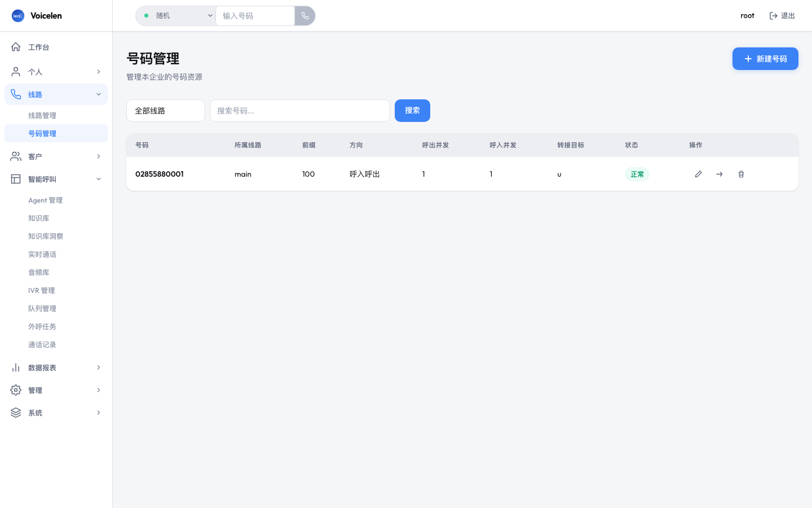Open 实时通话 page
The height and width of the screenshot is (508, 812).
coord(56,254)
